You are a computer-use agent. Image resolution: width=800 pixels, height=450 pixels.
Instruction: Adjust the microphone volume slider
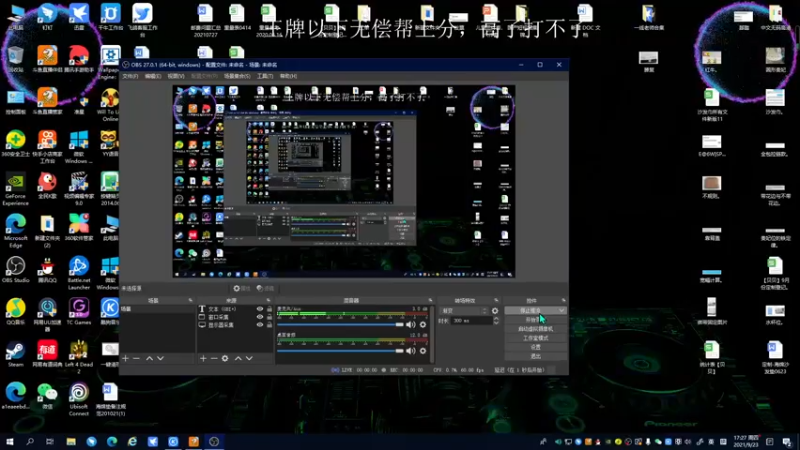[x=340, y=324]
